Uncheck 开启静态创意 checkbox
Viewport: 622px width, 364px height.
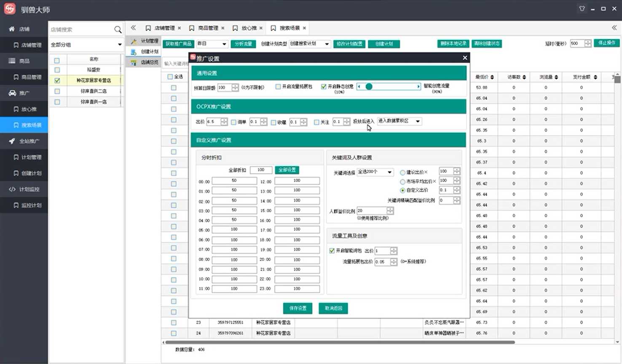pos(324,86)
